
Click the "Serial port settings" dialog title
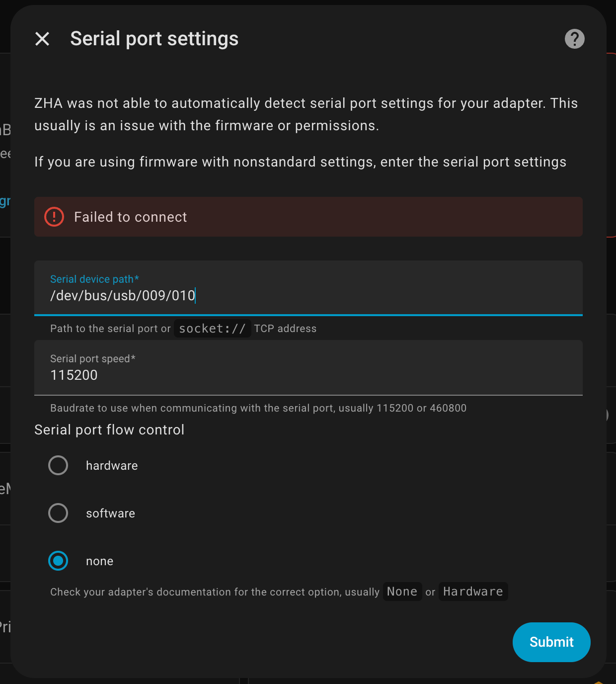point(154,39)
